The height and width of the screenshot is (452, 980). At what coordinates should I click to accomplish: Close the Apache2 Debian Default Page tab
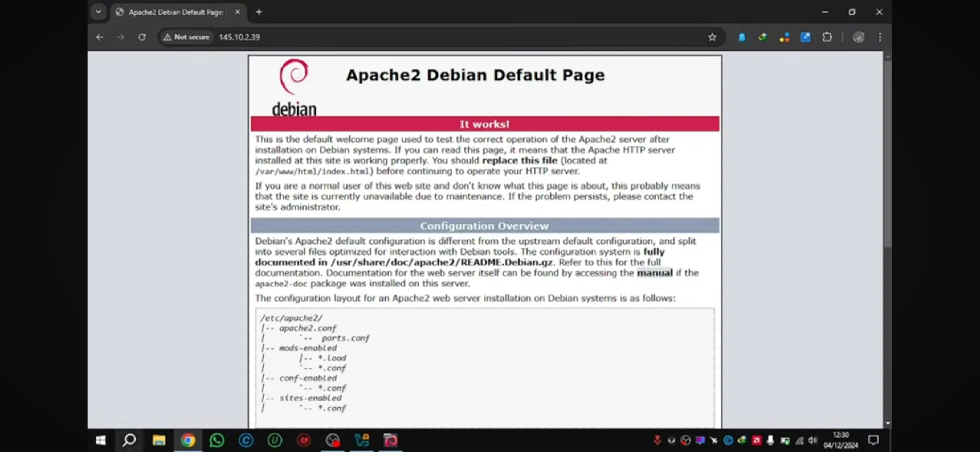238,12
